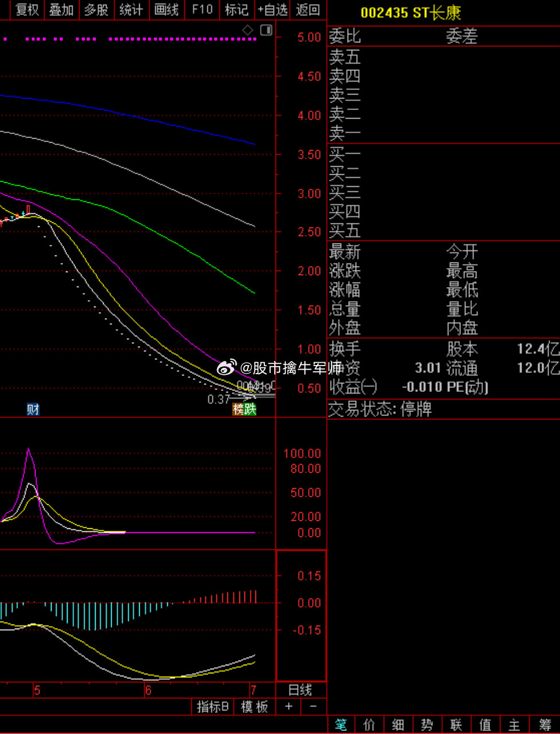The width and height of the screenshot is (560, 734).
Task: Open the 日线 period selector
Action: [x=300, y=690]
